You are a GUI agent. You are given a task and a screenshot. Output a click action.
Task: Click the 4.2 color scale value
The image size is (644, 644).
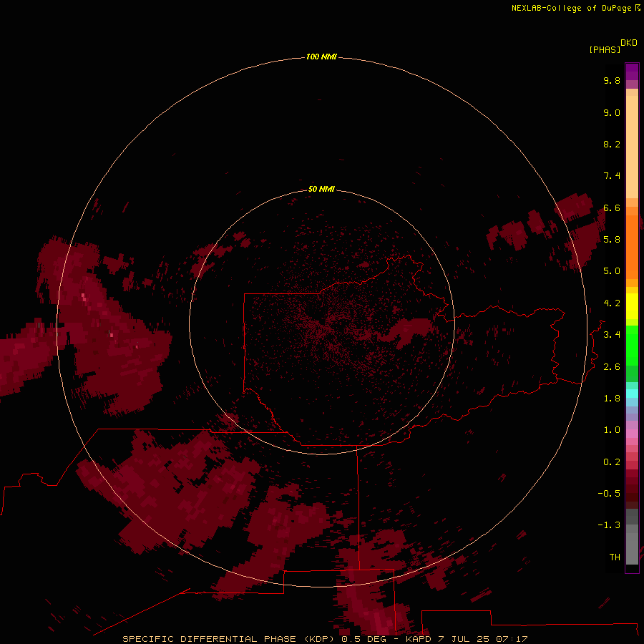612,303
